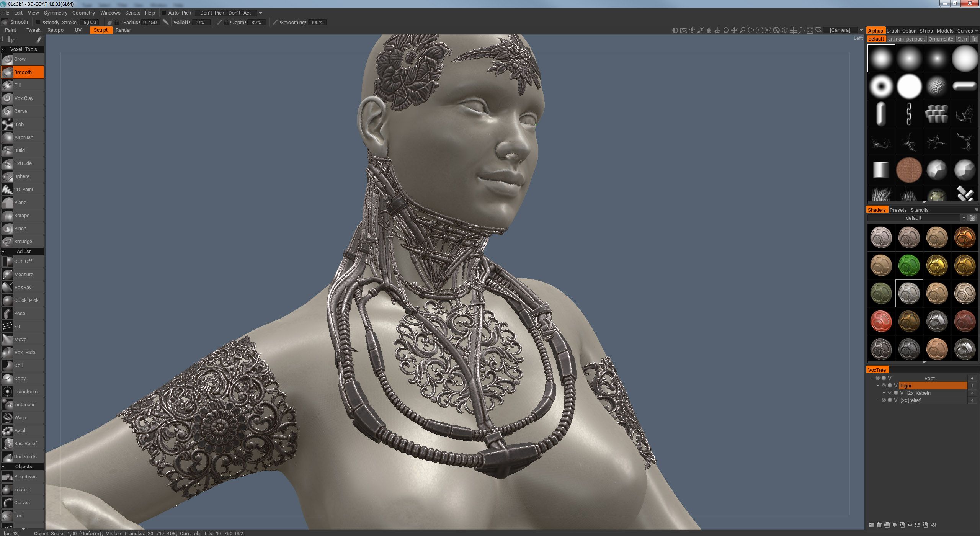Select the Vox Hide tool
Image resolution: width=980 pixels, height=536 pixels.
coord(22,353)
